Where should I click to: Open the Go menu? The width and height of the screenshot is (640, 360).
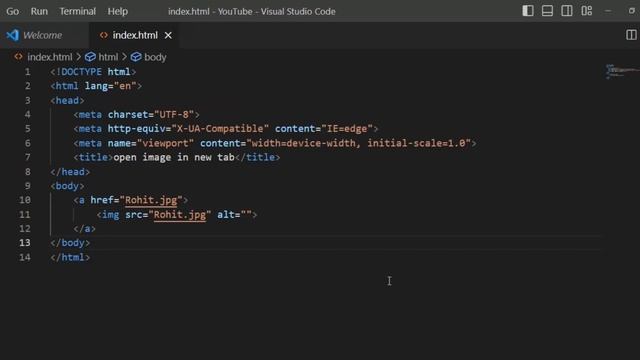[12, 11]
